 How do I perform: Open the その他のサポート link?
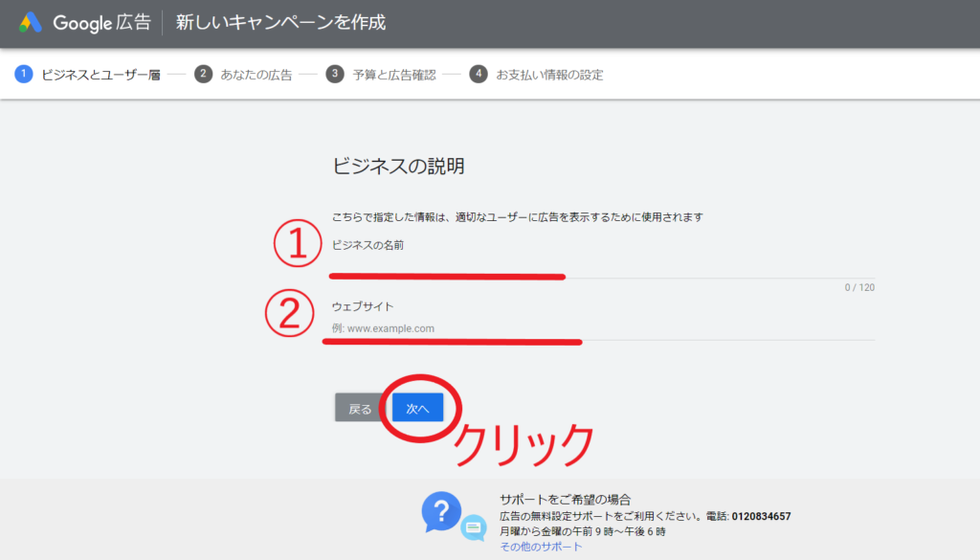(541, 547)
